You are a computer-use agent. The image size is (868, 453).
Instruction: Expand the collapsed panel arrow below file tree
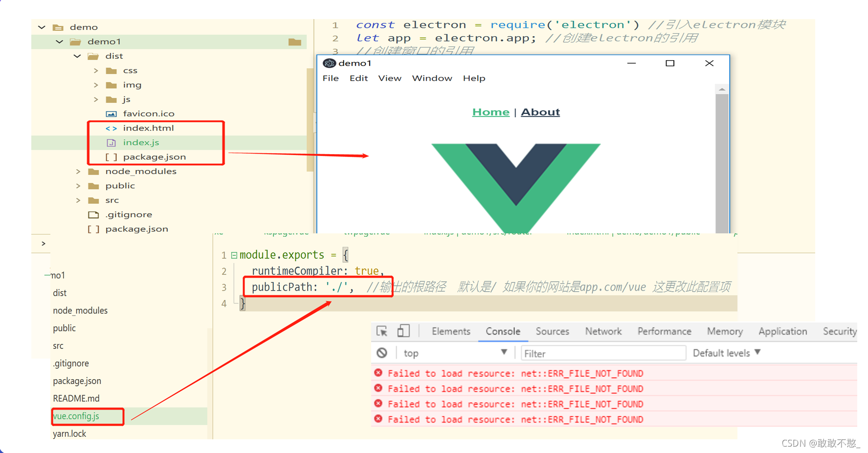[x=44, y=243]
